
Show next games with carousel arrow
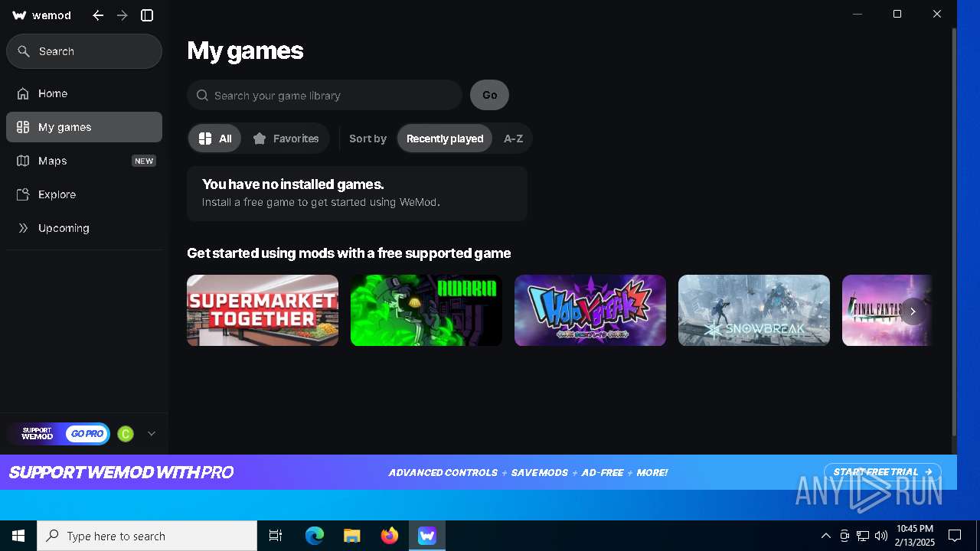[x=913, y=311]
